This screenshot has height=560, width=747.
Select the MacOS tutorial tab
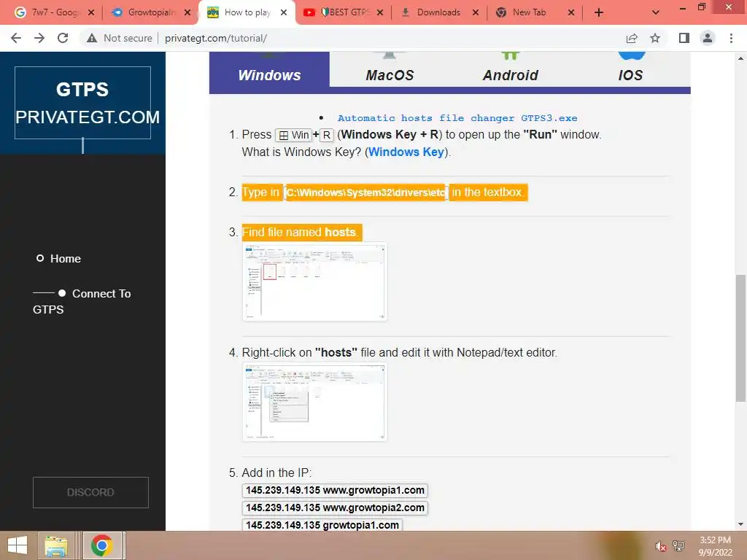pyautogui.click(x=390, y=69)
